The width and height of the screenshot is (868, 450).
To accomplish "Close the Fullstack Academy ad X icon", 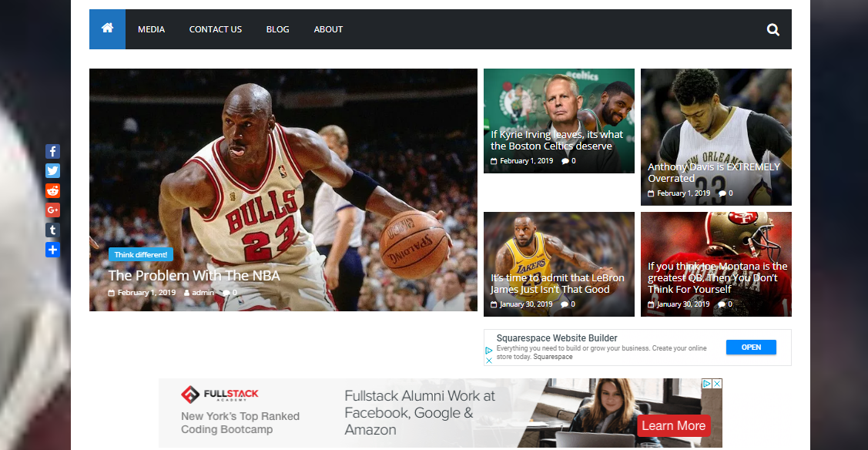I will (718, 384).
